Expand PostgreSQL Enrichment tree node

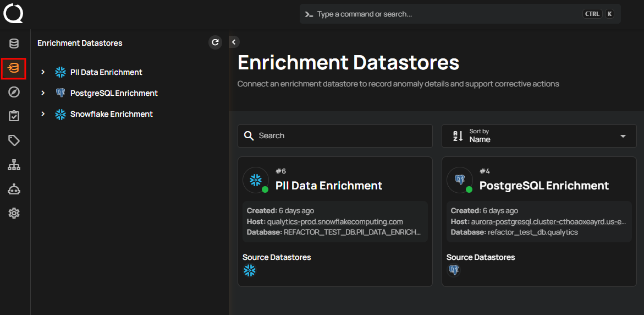pos(43,94)
